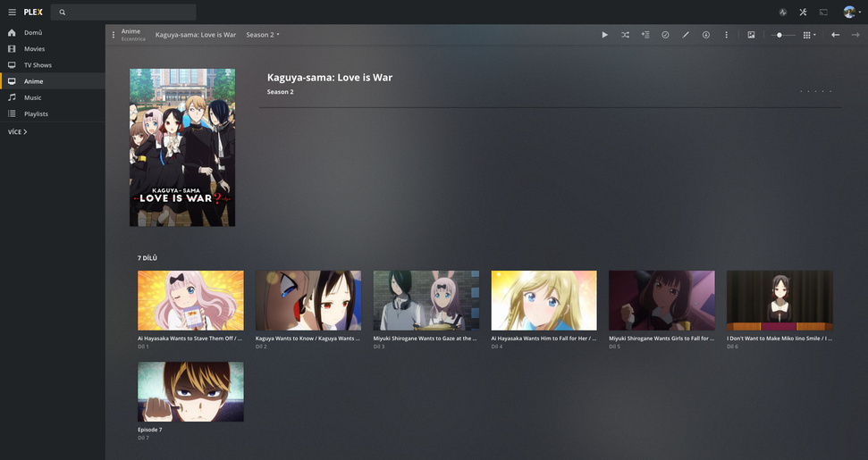
Task: Click the home icon beside Domů
Action: pyautogui.click(x=12, y=33)
